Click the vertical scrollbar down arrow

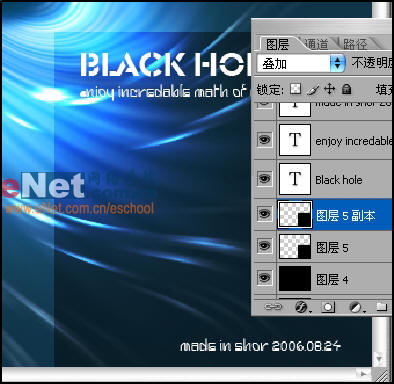pyautogui.click(x=380, y=359)
